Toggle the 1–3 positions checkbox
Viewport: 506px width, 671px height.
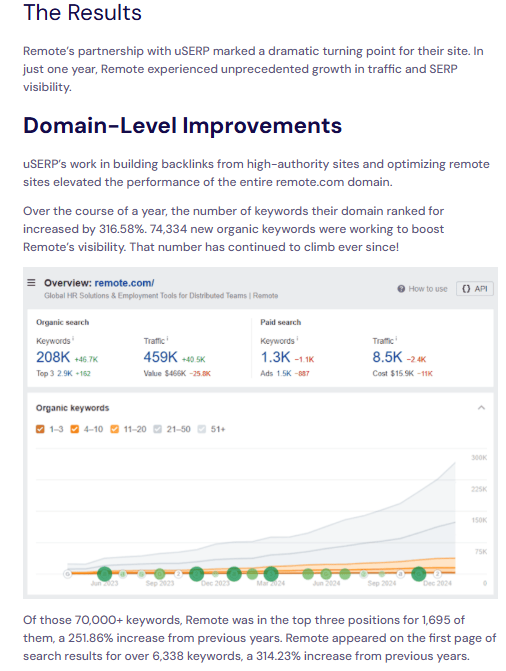tap(40, 429)
